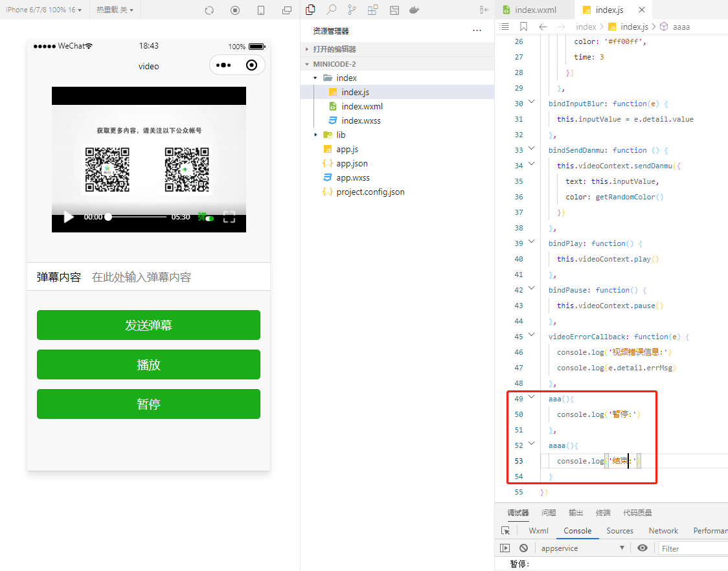
Task: Click the 暂停 button
Action: [x=148, y=404]
